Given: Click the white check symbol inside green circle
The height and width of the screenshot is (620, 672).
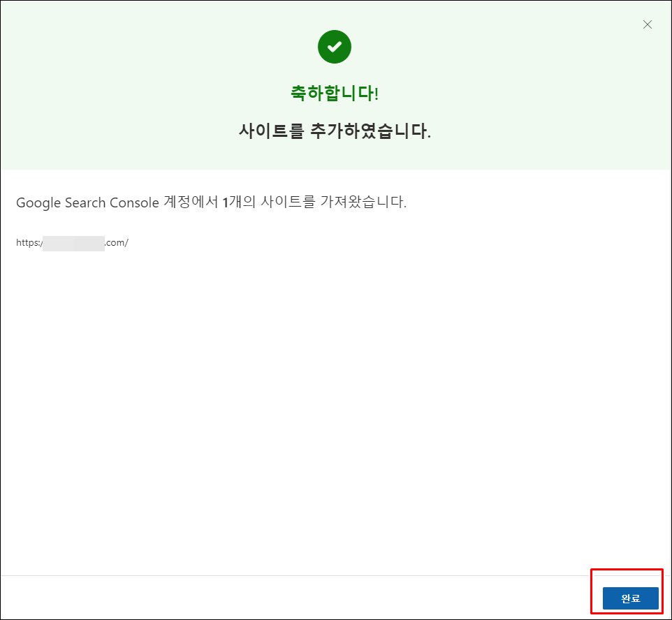Looking at the screenshot, I should tap(335, 46).
